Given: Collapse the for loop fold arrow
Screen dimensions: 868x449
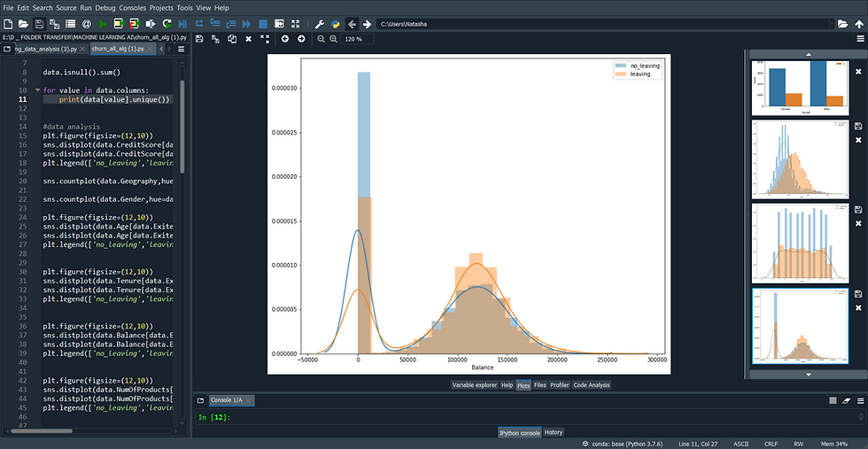Looking at the screenshot, I should tap(37, 90).
